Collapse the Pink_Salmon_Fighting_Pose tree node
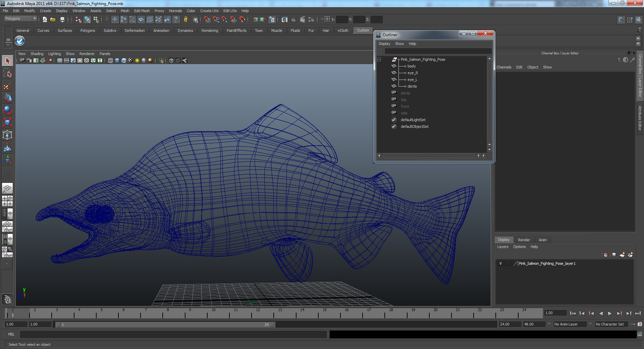Viewport: 644px width, 349px height. [x=379, y=59]
